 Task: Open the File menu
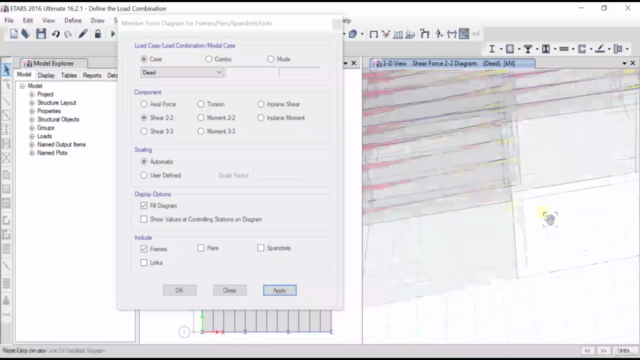click(x=9, y=20)
